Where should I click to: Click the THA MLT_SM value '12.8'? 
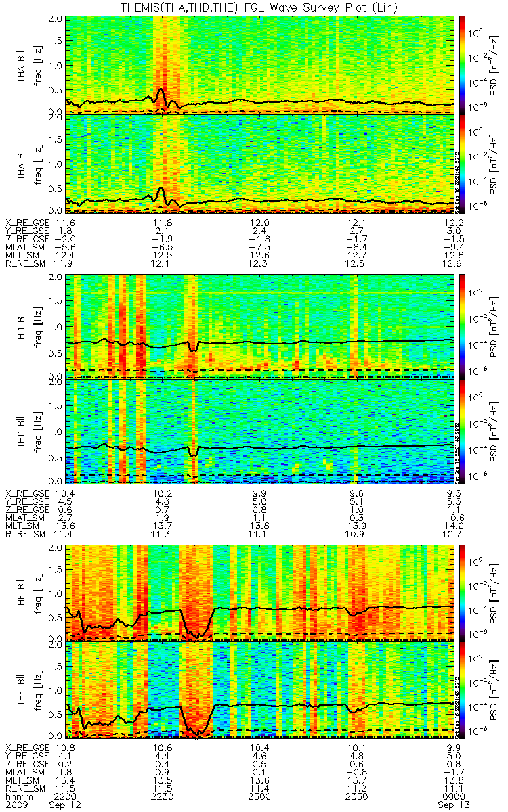(454, 256)
